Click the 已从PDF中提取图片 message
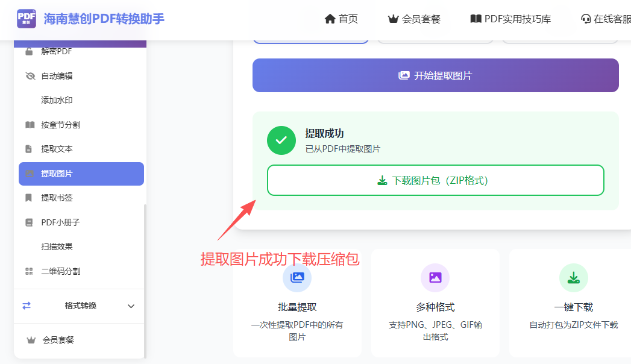 pyautogui.click(x=343, y=149)
